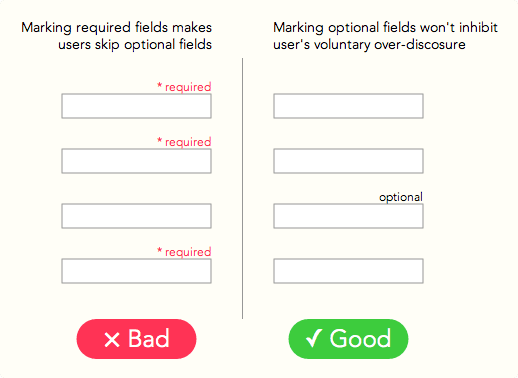This screenshot has height=378, width=518.
Task: Focus the second required field in the left column
Action: 136,161
